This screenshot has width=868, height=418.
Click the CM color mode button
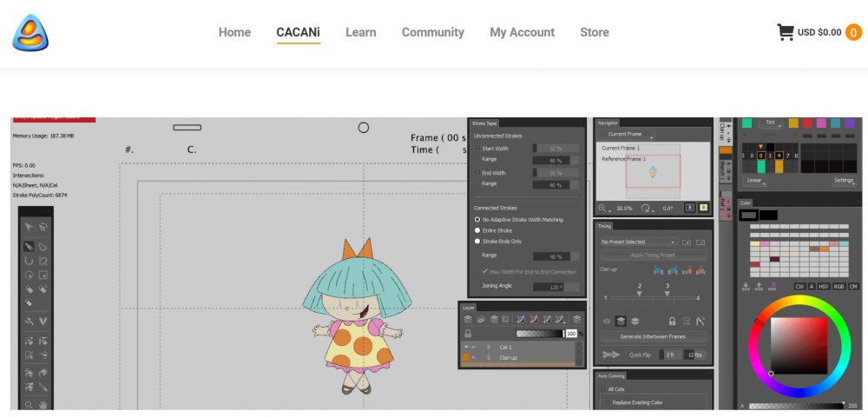pos(853,286)
